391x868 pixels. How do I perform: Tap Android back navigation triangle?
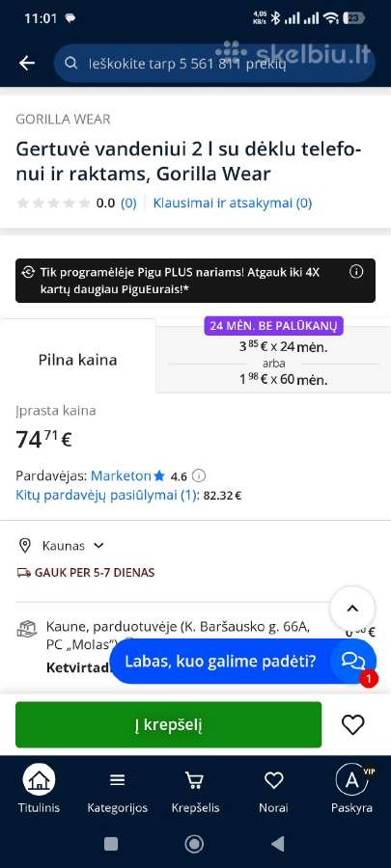point(277,843)
